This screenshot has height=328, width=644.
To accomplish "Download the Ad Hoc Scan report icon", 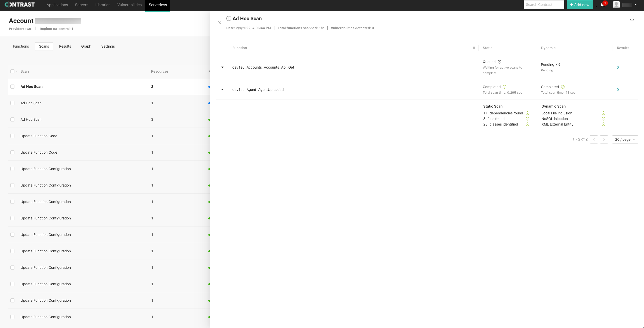I will click(x=632, y=19).
